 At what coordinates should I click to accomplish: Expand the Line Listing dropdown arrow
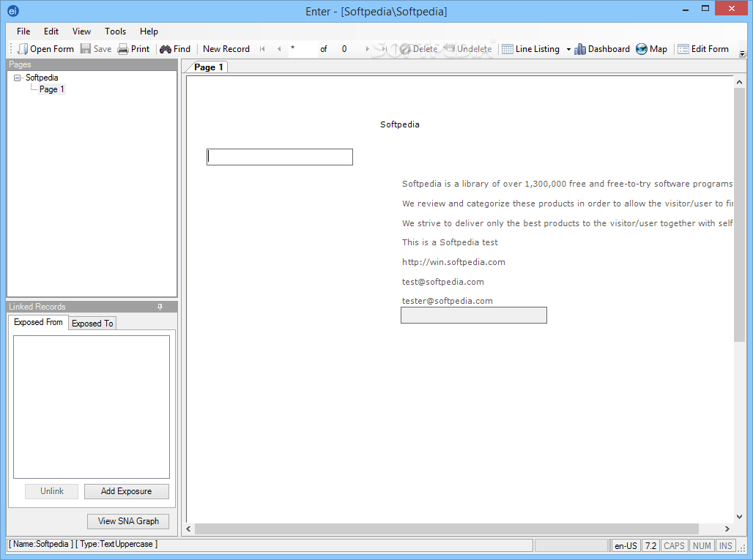point(568,49)
